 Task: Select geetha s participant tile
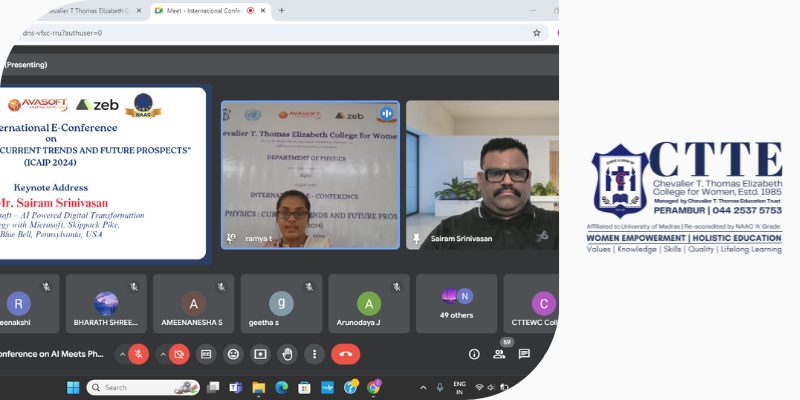[x=281, y=304]
